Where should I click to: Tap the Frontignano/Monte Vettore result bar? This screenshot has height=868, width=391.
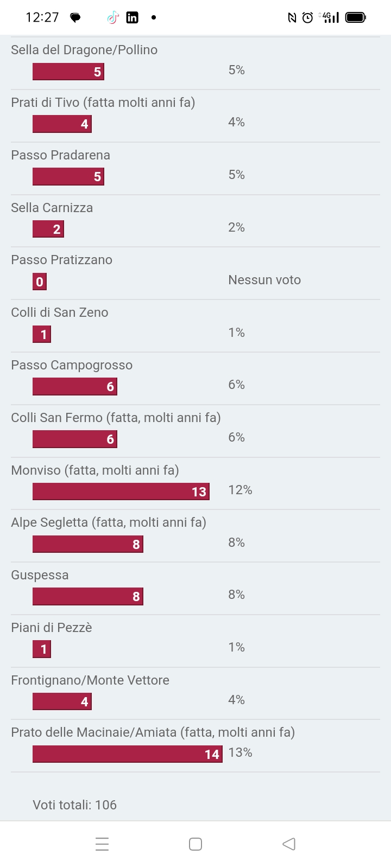tap(62, 701)
